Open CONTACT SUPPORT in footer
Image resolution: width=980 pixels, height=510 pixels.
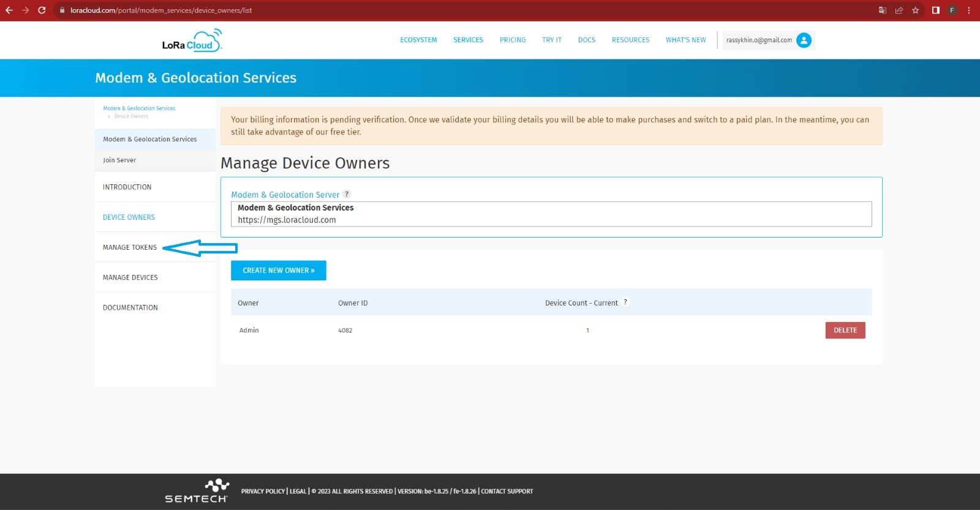[x=507, y=491]
